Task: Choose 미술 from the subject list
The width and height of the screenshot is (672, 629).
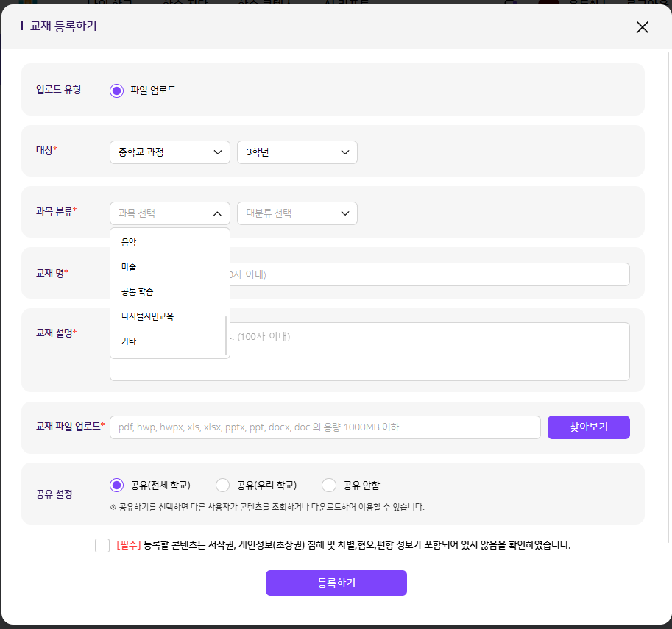Action: pos(130,267)
